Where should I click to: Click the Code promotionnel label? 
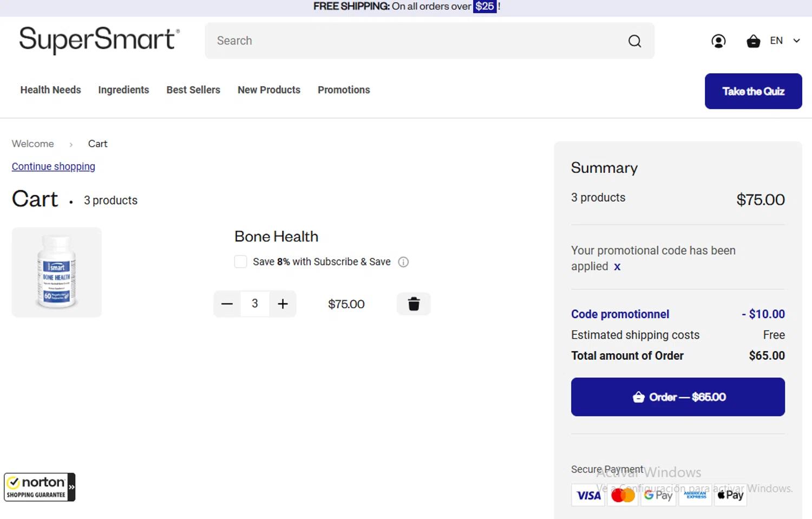click(620, 314)
